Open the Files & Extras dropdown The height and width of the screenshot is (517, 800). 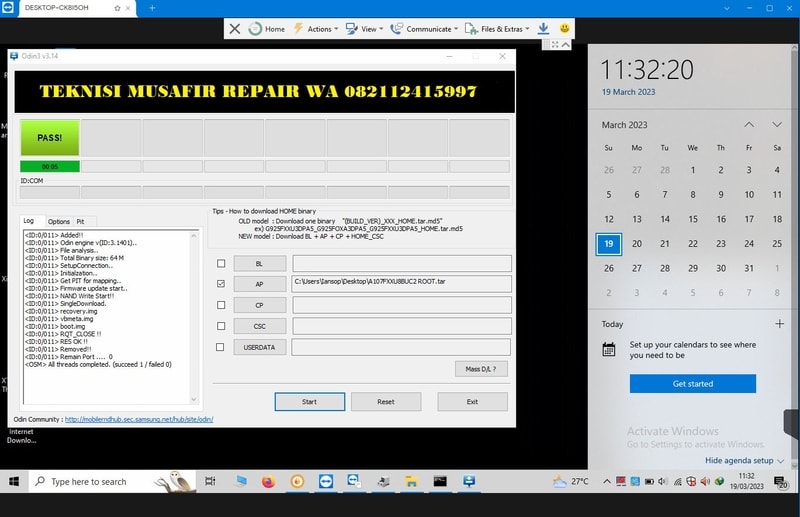[x=497, y=29]
